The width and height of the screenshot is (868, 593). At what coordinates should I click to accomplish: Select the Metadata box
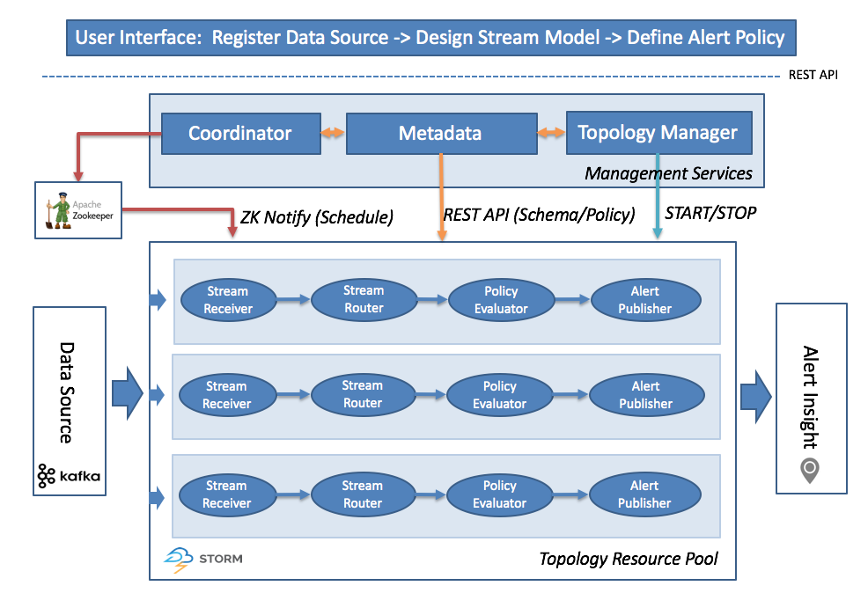pyautogui.click(x=440, y=134)
